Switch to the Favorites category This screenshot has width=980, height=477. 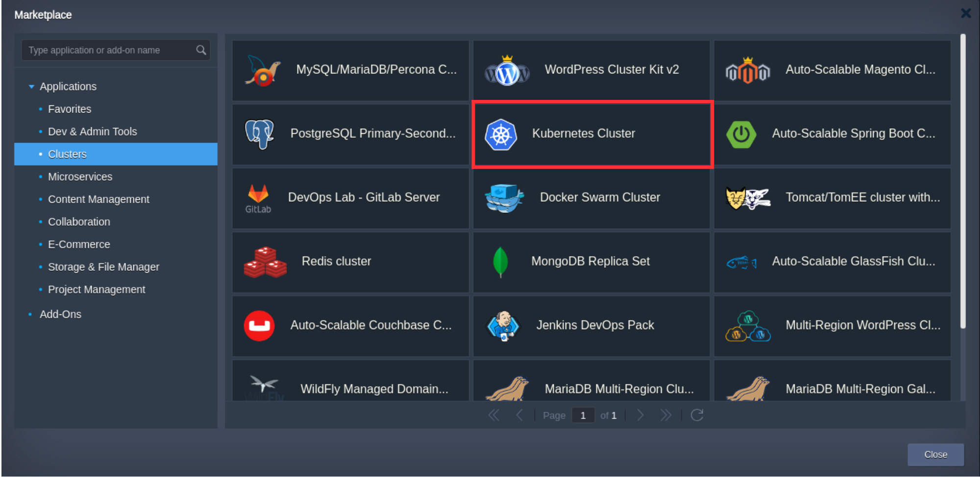point(70,109)
